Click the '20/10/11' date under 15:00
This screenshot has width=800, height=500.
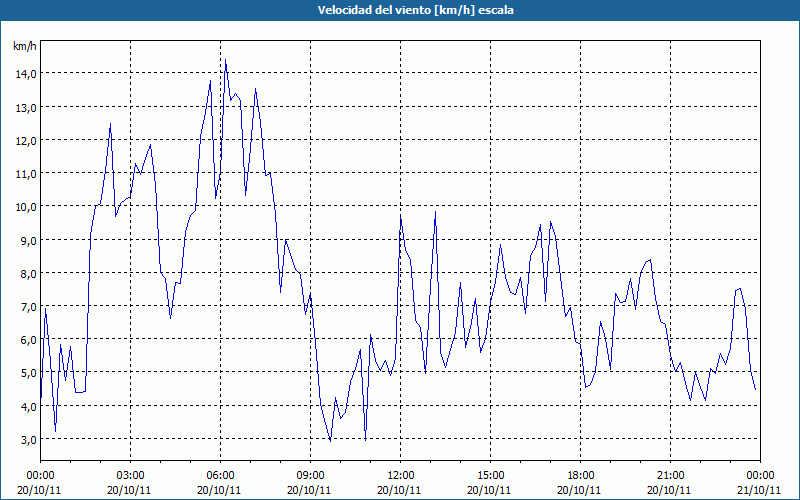(489, 490)
